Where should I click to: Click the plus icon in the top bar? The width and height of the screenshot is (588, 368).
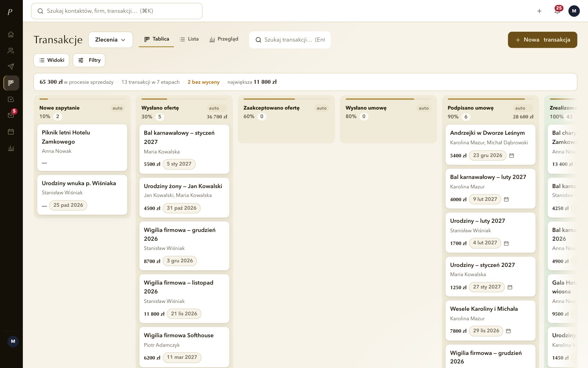click(539, 11)
